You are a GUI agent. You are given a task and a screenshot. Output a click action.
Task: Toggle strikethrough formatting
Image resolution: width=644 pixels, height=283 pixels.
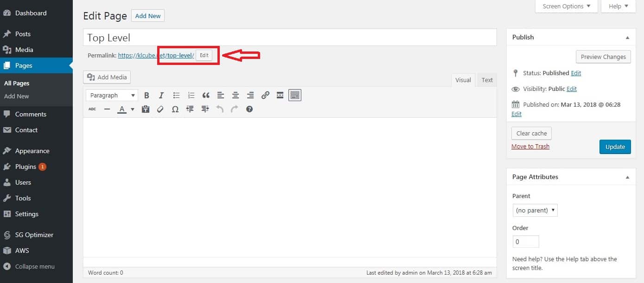tap(92, 109)
